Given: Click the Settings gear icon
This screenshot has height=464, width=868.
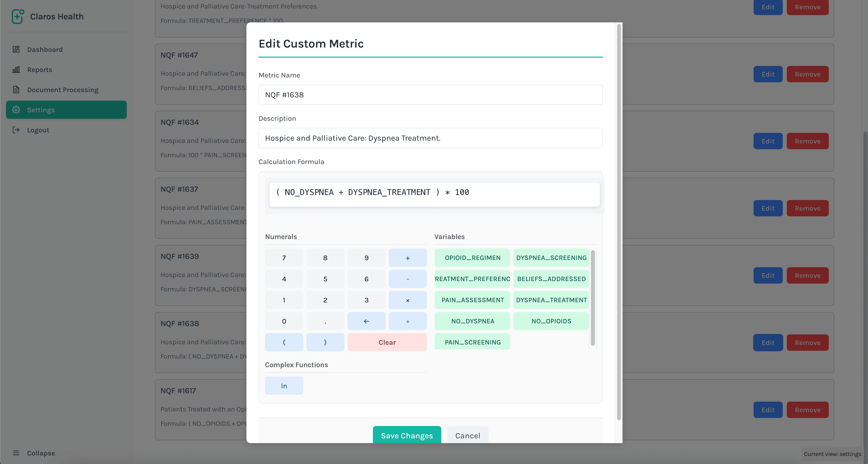Looking at the screenshot, I should coord(16,110).
